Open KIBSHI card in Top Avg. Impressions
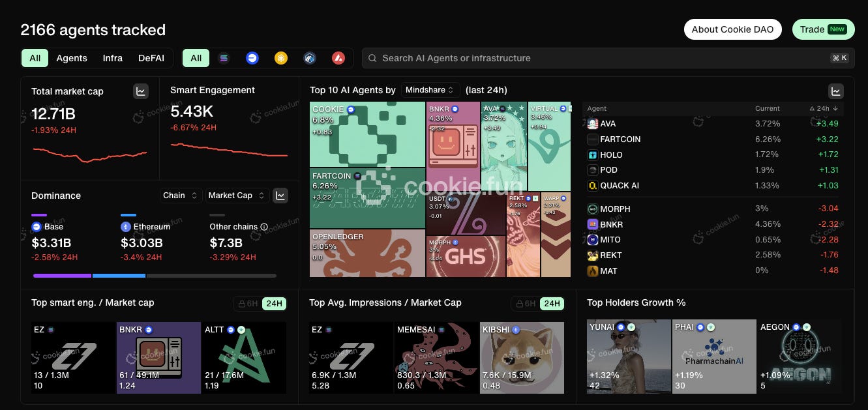The height and width of the screenshot is (410, 868). coord(522,357)
